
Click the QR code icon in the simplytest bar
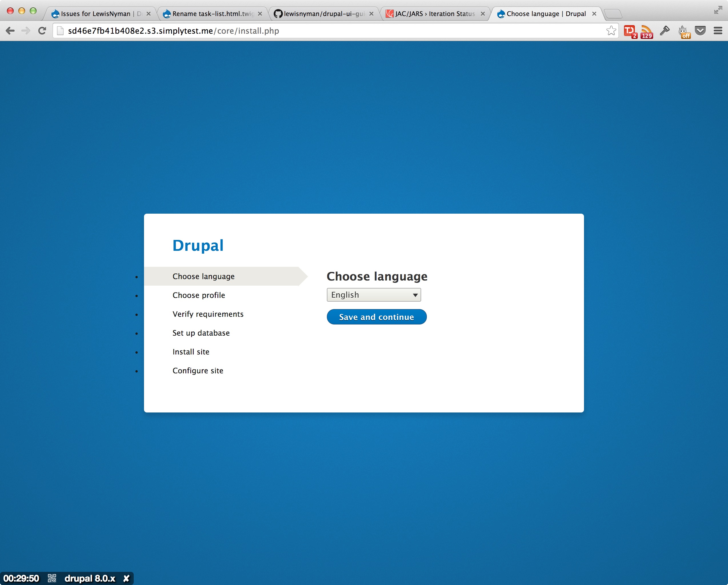[x=52, y=578]
